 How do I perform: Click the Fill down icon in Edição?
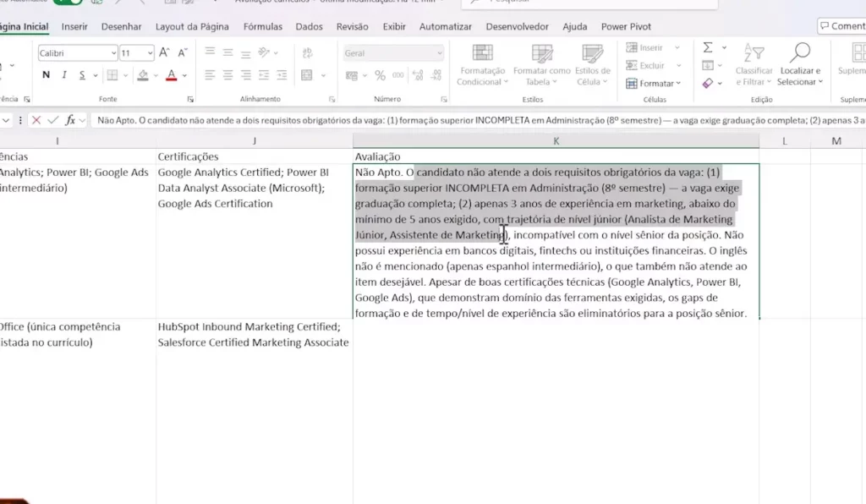708,66
